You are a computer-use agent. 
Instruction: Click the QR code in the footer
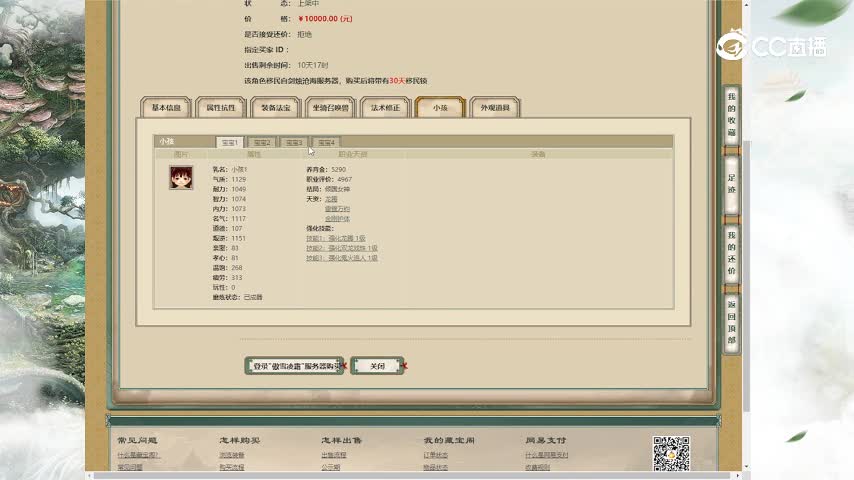[x=671, y=453]
